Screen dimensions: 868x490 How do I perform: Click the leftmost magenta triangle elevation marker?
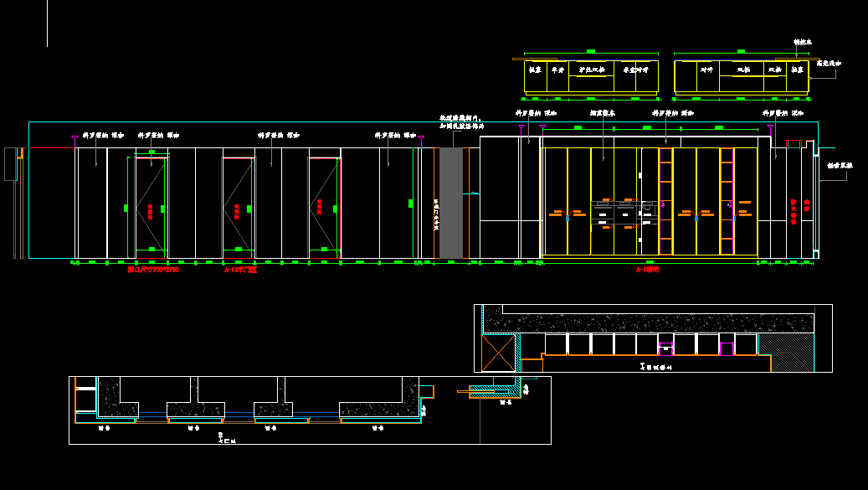pos(74,137)
